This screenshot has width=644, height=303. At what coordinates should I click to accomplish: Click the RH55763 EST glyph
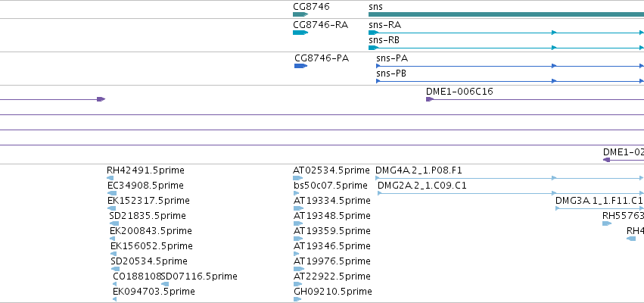pos(607,223)
